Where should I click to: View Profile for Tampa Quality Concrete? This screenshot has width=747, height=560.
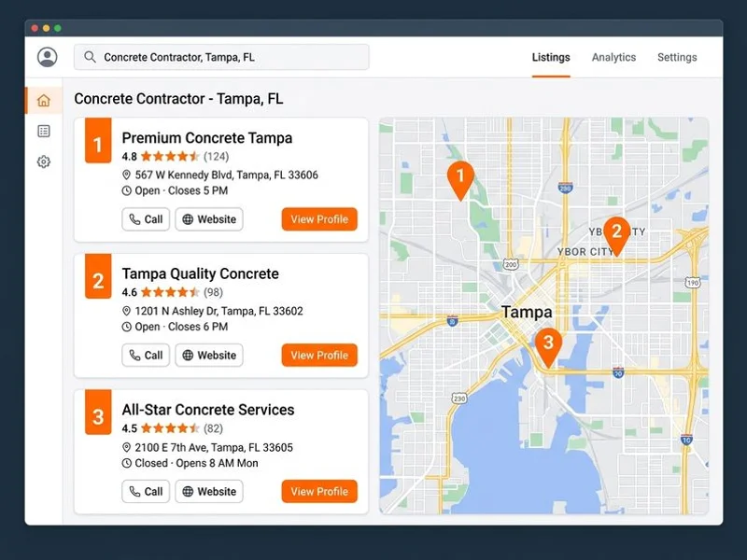(x=319, y=356)
